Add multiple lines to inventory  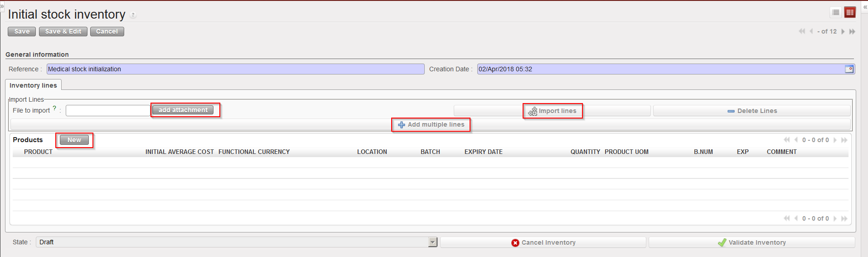tap(431, 124)
